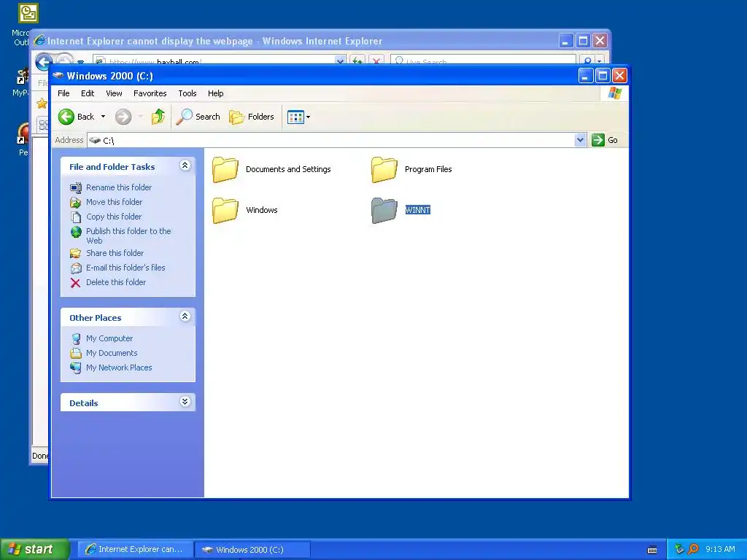747x560 pixels.
Task: Click the green Go arrow button
Action: click(598, 140)
